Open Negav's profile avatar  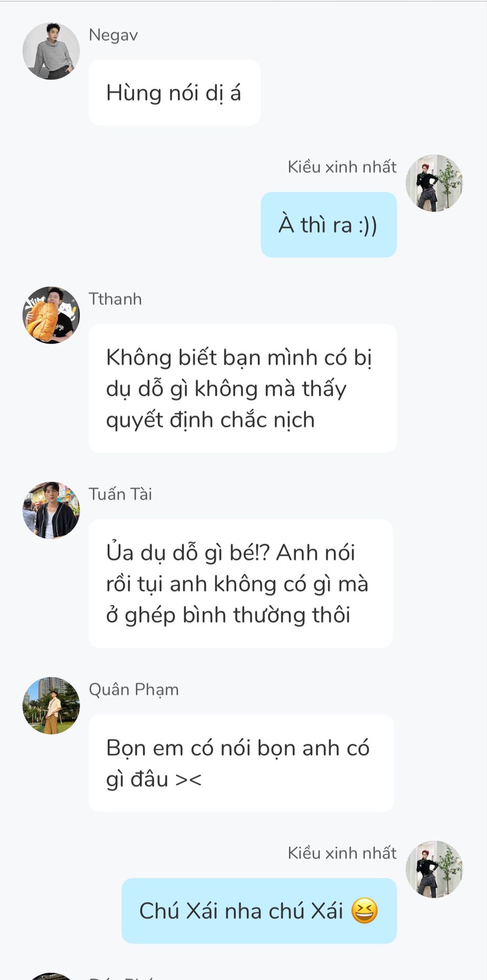point(51,51)
